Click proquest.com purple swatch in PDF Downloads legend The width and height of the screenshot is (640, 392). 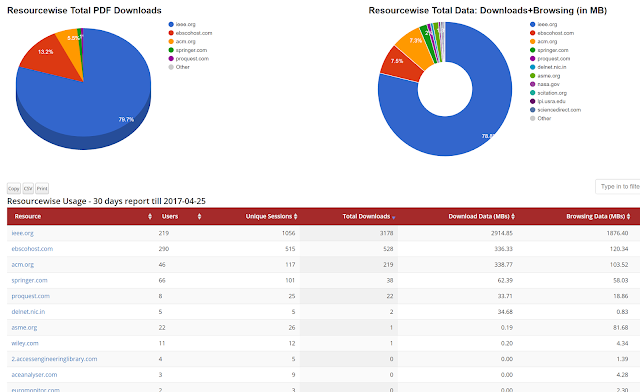[x=171, y=59]
